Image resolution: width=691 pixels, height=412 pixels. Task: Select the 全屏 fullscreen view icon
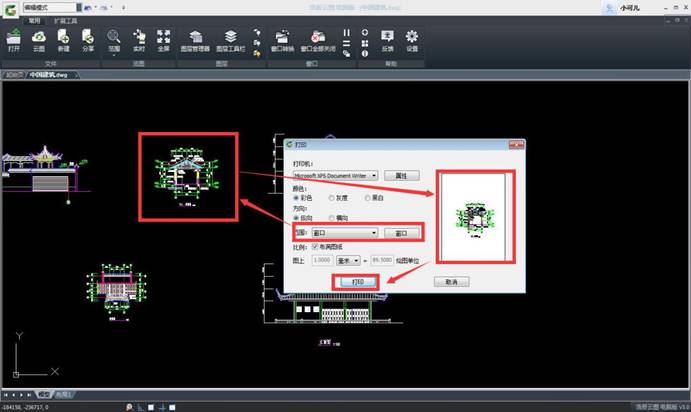(164, 39)
